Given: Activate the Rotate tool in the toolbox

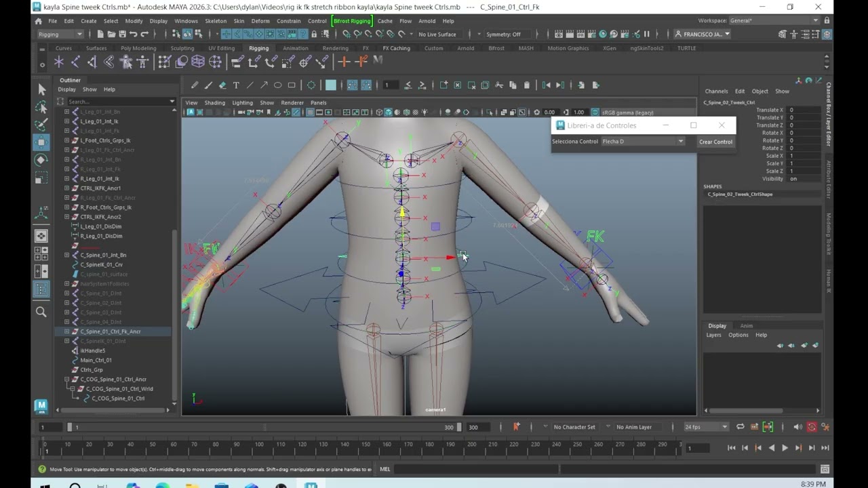Looking at the screenshot, I should 41,160.
